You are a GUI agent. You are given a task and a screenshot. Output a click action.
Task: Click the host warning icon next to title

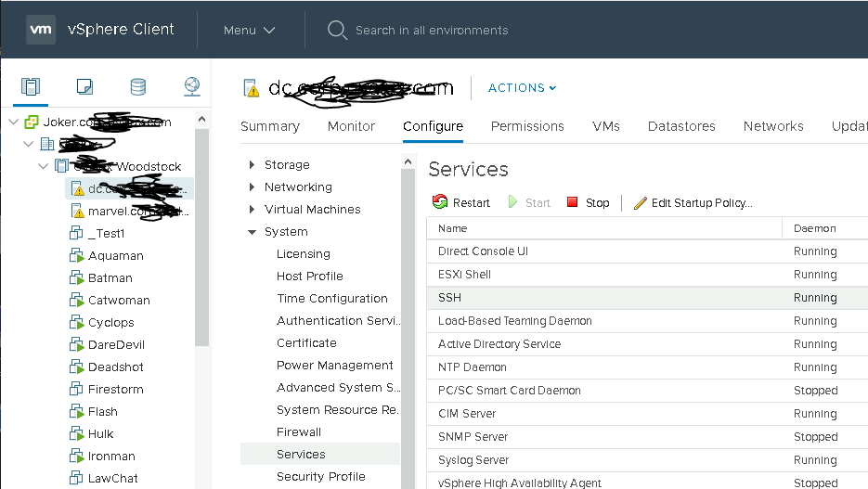pyautogui.click(x=251, y=88)
